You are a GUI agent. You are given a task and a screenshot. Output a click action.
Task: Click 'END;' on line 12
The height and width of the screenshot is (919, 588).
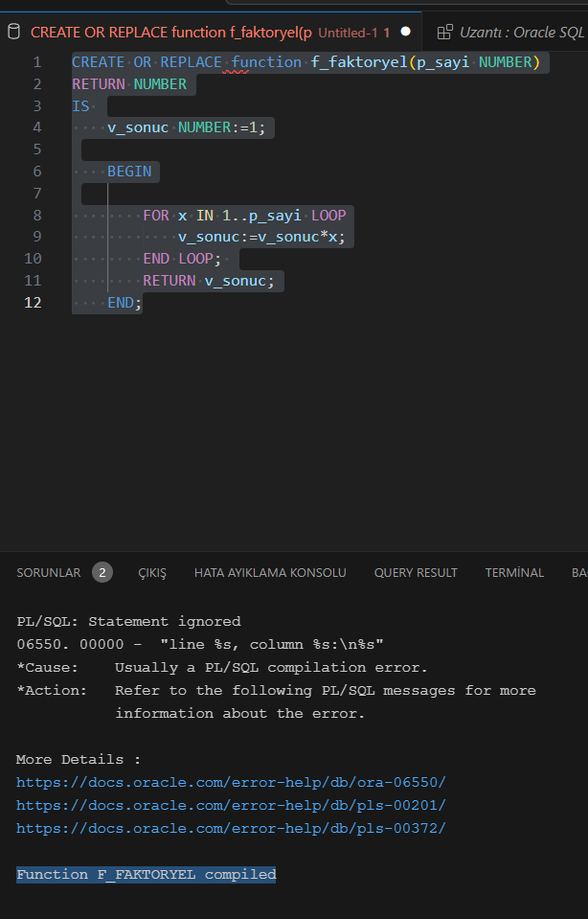(x=124, y=303)
